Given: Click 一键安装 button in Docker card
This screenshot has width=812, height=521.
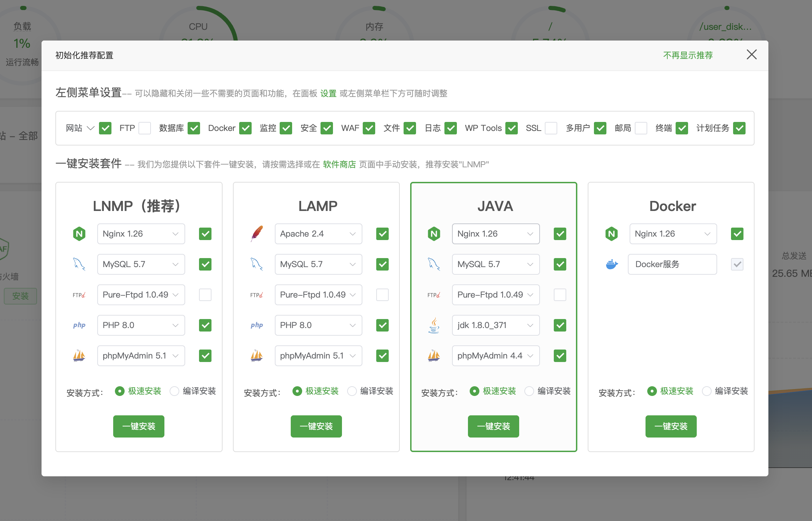Looking at the screenshot, I should coord(671,426).
